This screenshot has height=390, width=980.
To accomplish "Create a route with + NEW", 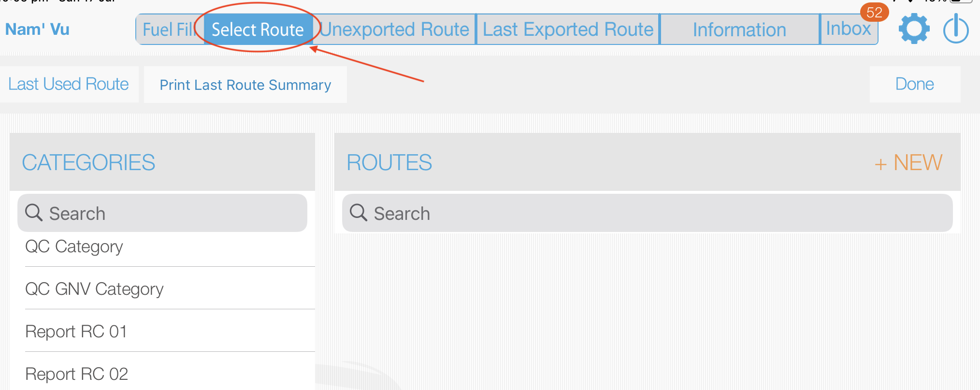I will pyautogui.click(x=908, y=162).
